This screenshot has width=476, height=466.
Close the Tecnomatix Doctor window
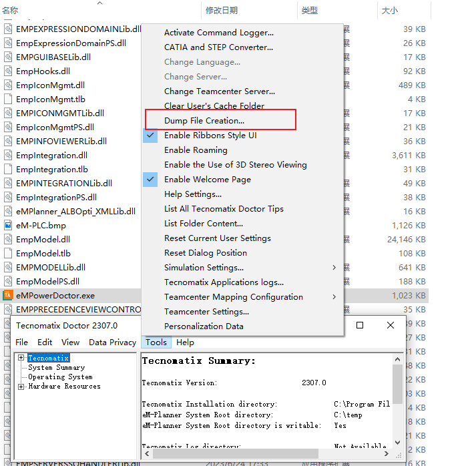(x=391, y=325)
